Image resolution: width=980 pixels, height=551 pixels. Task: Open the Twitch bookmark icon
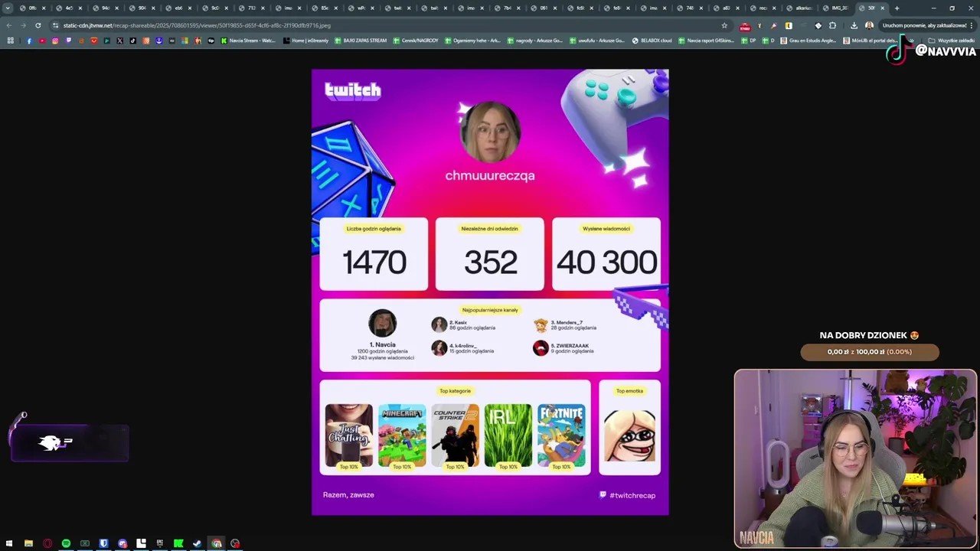pyautogui.click(x=68, y=41)
